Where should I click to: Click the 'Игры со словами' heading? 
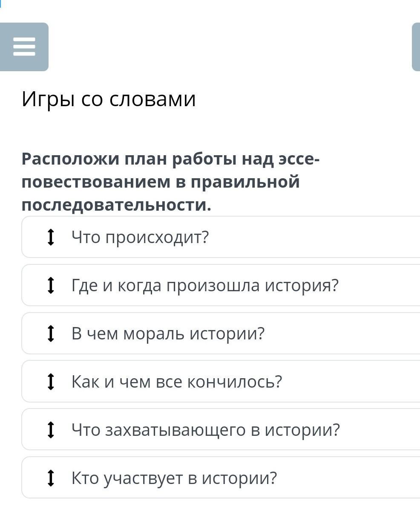coord(109,99)
